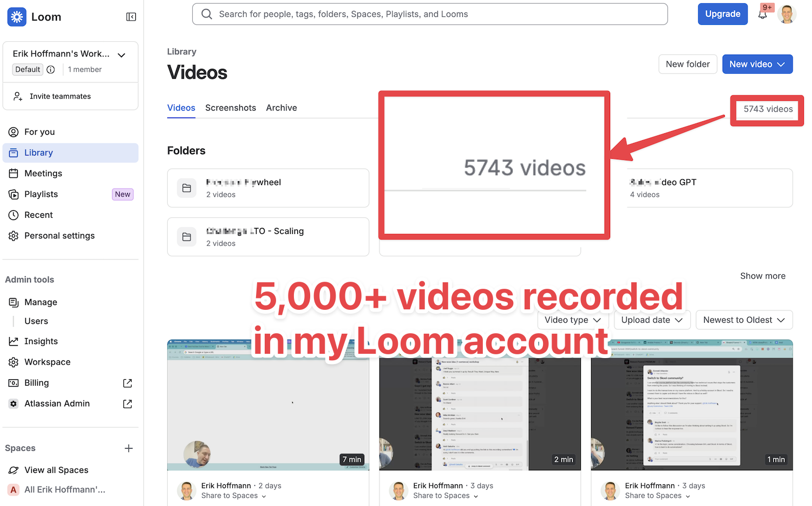This screenshot has width=812, height=506.
Task: Click the Default workspace info icon
Action: [51, 69]
